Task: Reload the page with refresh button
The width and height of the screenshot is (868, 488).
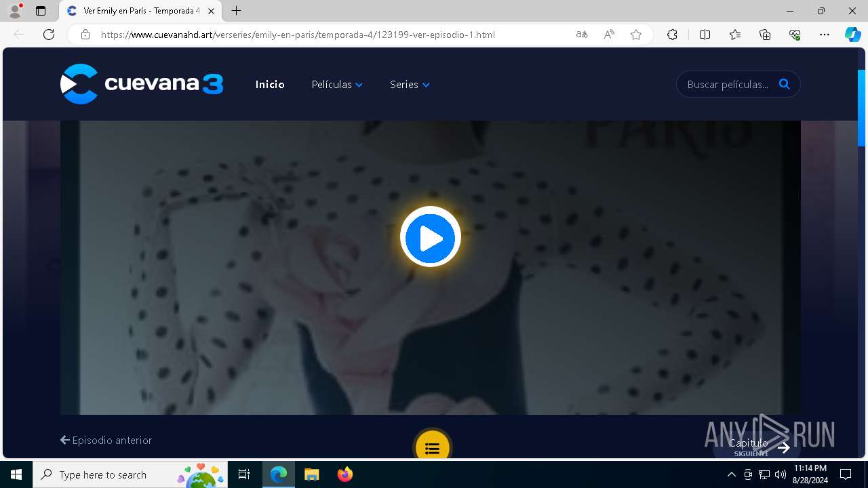Action: (49, 35)
